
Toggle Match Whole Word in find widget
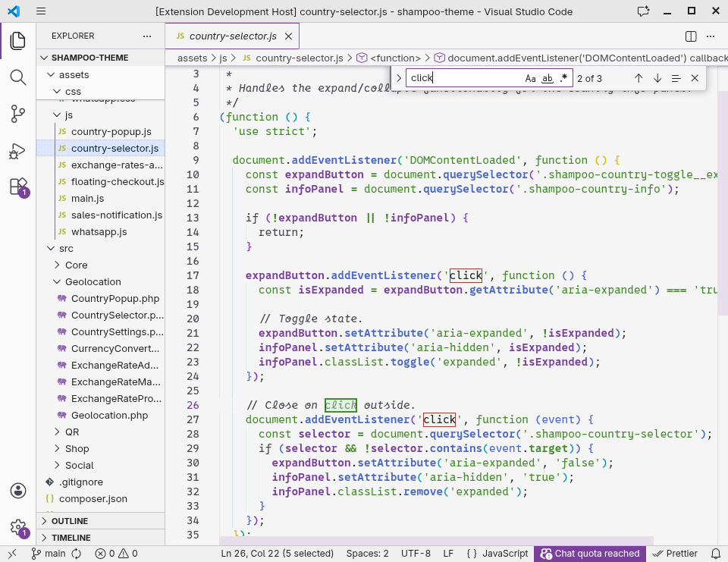tap(548, 78)
